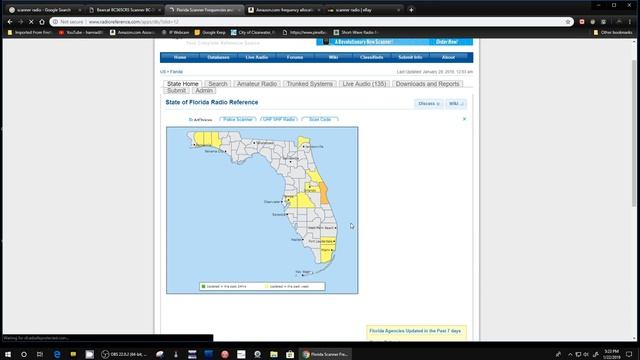Viewport: 640px width, 360px height.
Task: Open a new browser tab with plus
Action: [411, 10]
